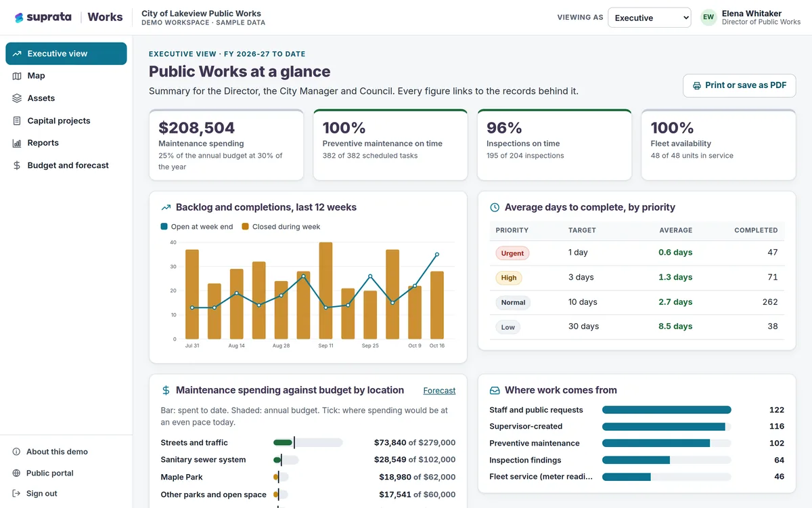Click the completed count 262
This screenshot has height=508, width=812.
pos(770,302)
